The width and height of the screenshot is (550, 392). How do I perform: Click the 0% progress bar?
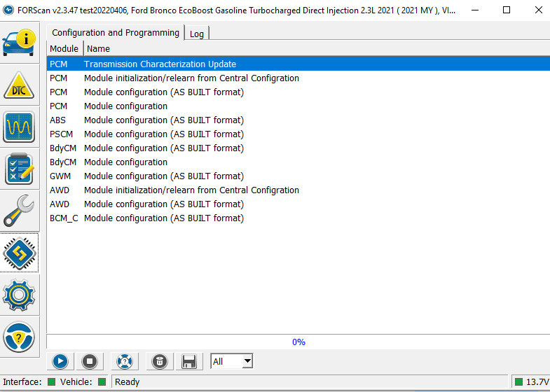coord(298,342)
